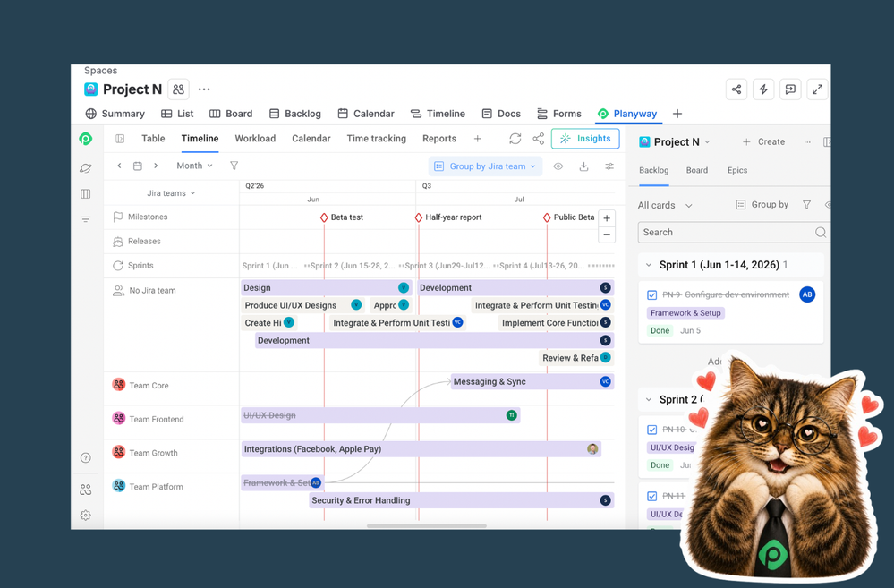This screenshot has width=894, height=588.
Task: Open timeline filter funnel icon
Action: click(x=234, y=166)
